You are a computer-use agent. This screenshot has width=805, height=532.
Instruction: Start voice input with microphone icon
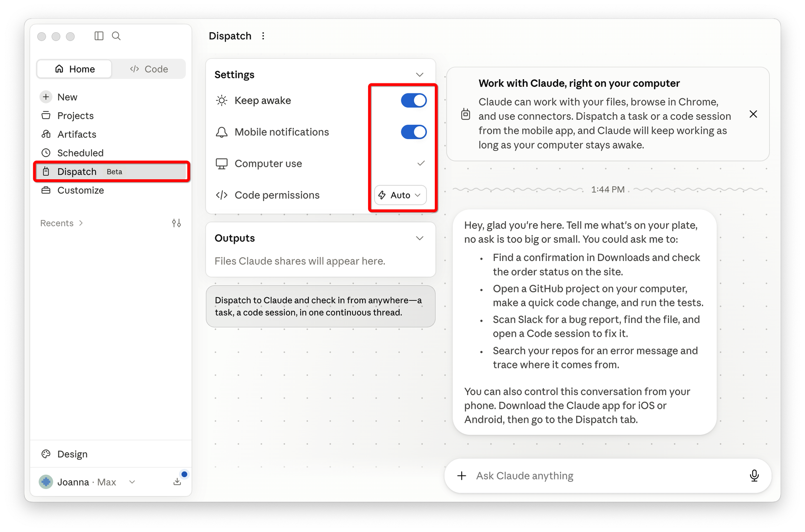tap(754, 476)
